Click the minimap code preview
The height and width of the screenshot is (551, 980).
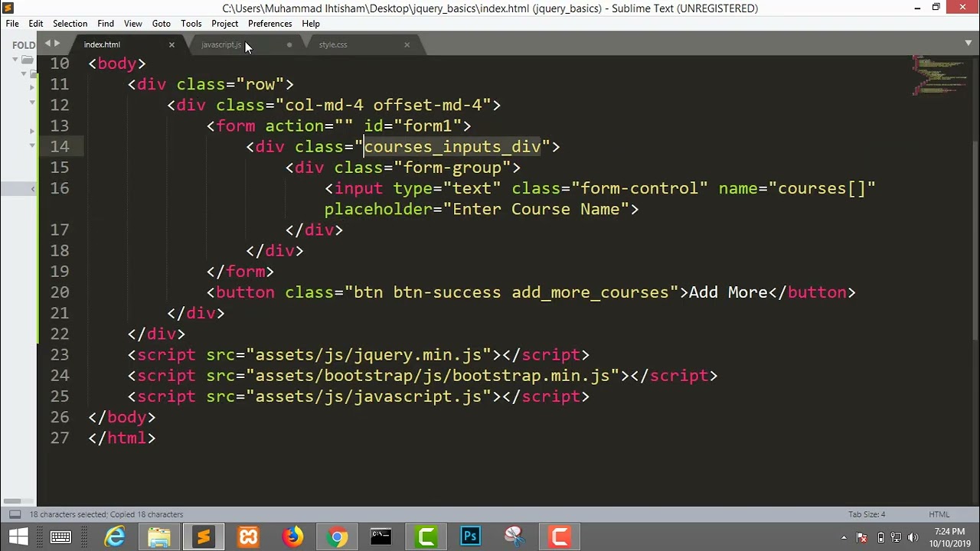(x=938, y=75)
